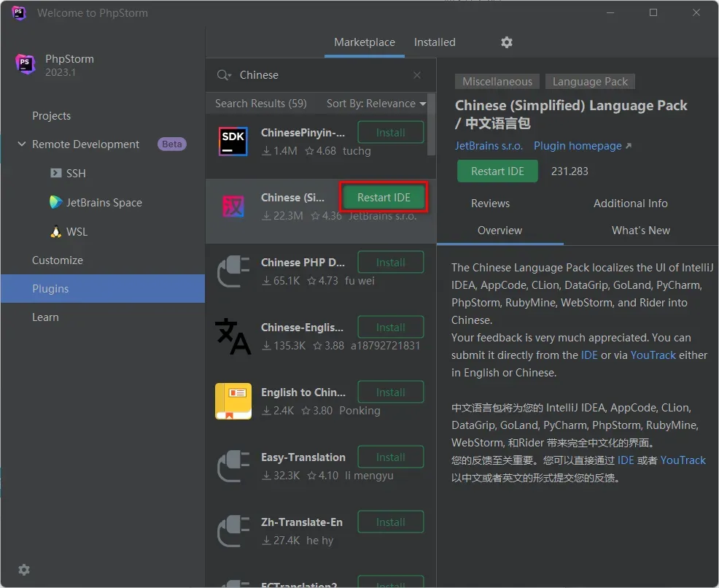This screenshot has width=719, height=588.
Task: Open Customize in the sidebar
Action: [x=103, y=260]
